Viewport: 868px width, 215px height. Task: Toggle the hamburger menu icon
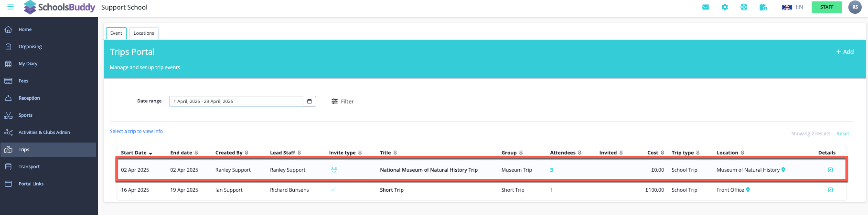[x=11, y=7]
